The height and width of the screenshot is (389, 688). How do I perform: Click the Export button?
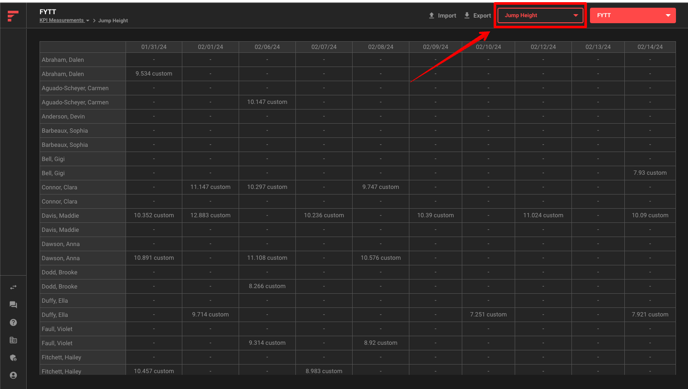pyautogui.click(x=477, y=15)
